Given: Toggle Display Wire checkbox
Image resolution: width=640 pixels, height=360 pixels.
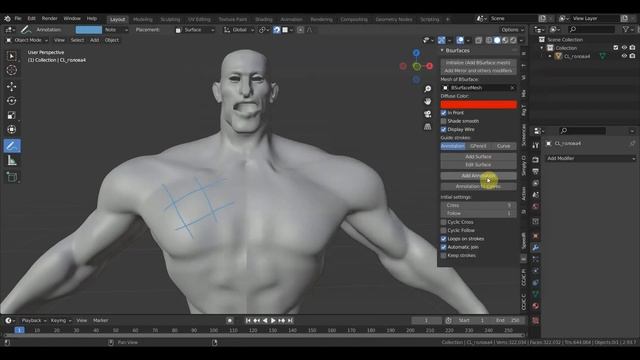Looking at the screenshot, I should click(443, 129).
